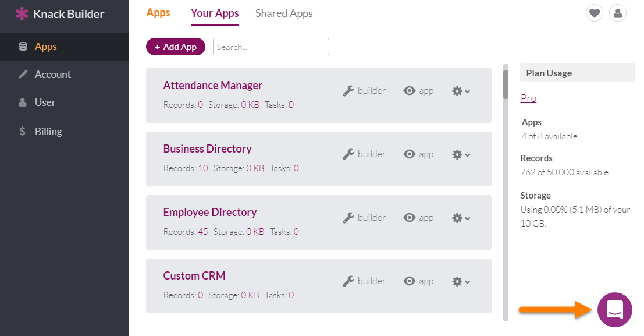644x336 pixels.
Task: Open Billing in the sidebar
Action: coord(48,132)
